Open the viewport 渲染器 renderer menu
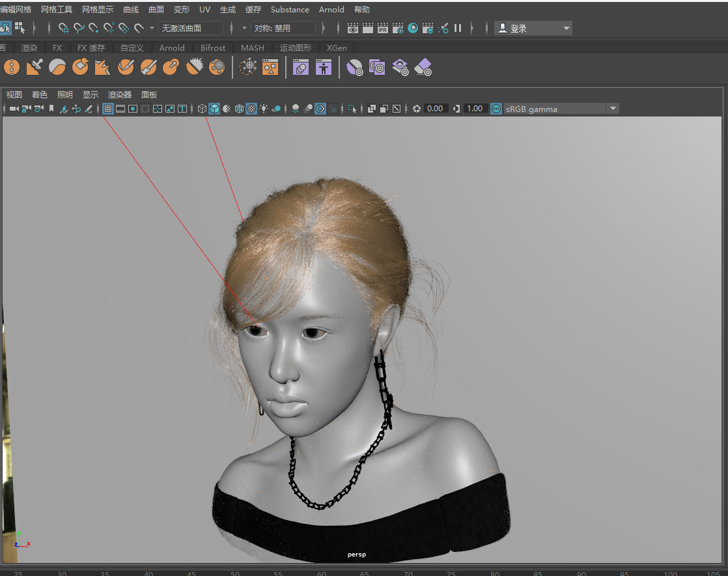The image size is (728, 576). (120, 94)
